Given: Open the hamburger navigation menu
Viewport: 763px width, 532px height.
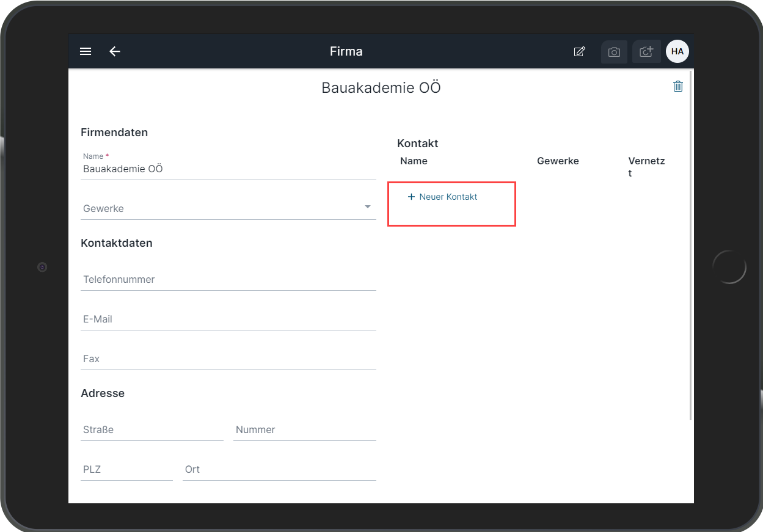Looking at the screenshot, I should pos(86,51).
